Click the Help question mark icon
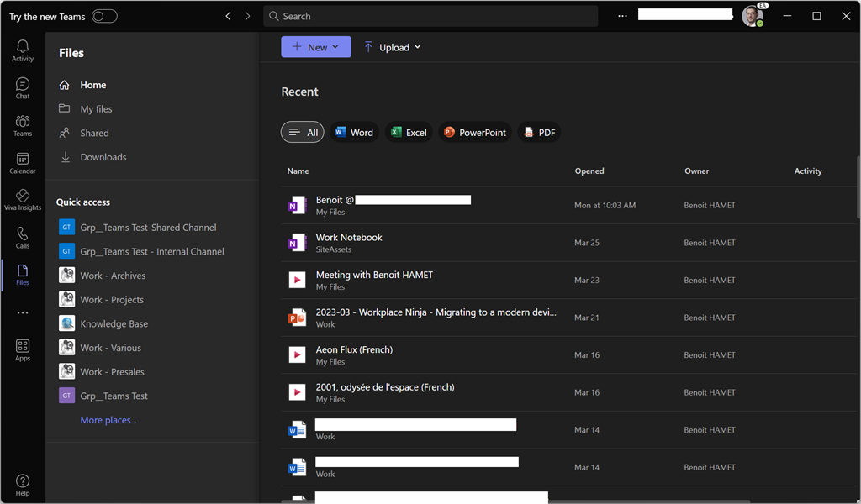Image resolution: width=861 pixels, height=504 pixels. (x=23, y=485)
